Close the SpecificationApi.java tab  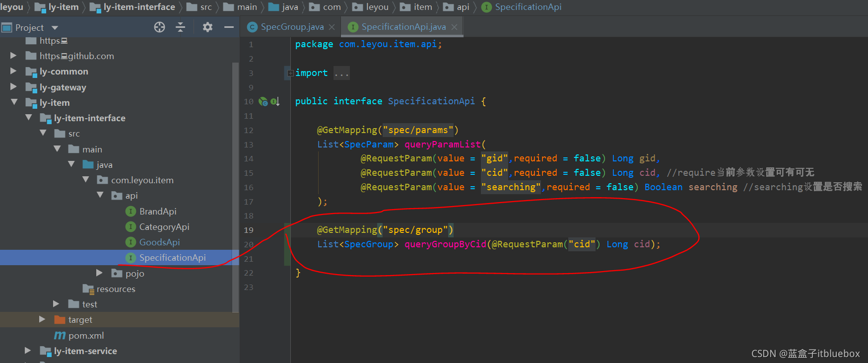coord(454,27)
